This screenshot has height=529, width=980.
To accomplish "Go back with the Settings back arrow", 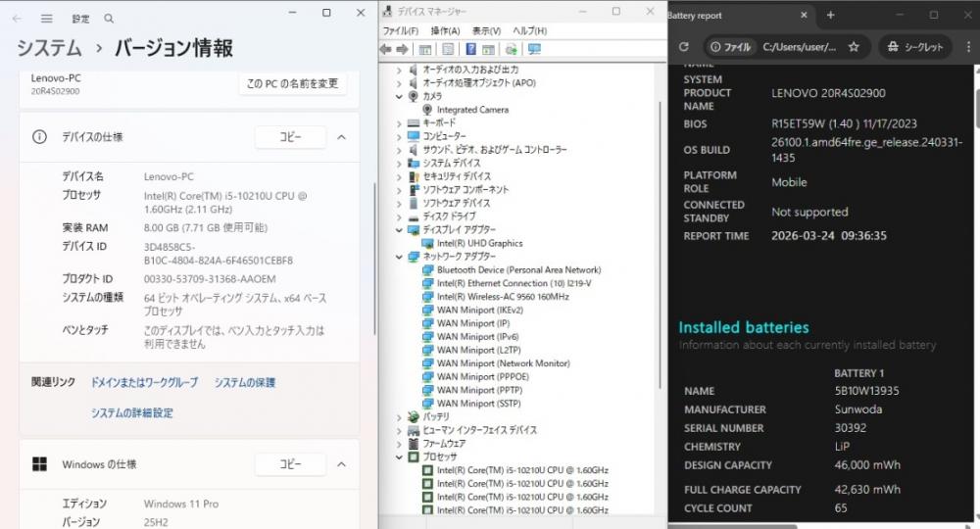I will tap(18, 19).
